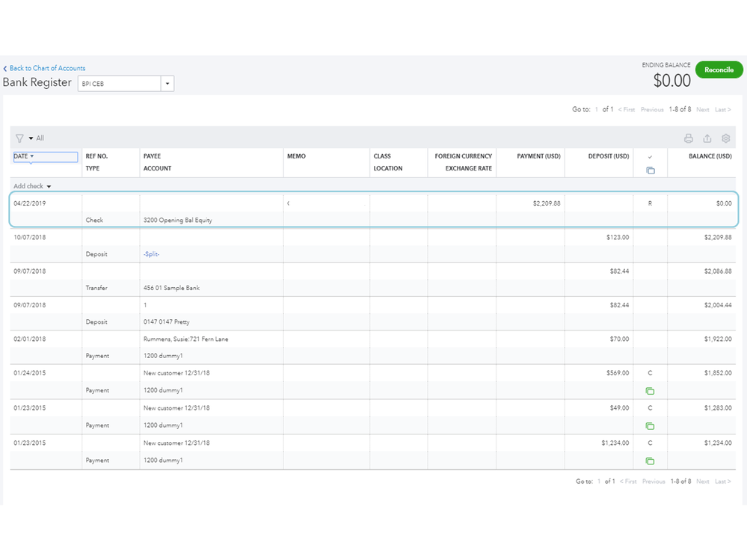Click the PAYEE column header

[x=152, y=156]
